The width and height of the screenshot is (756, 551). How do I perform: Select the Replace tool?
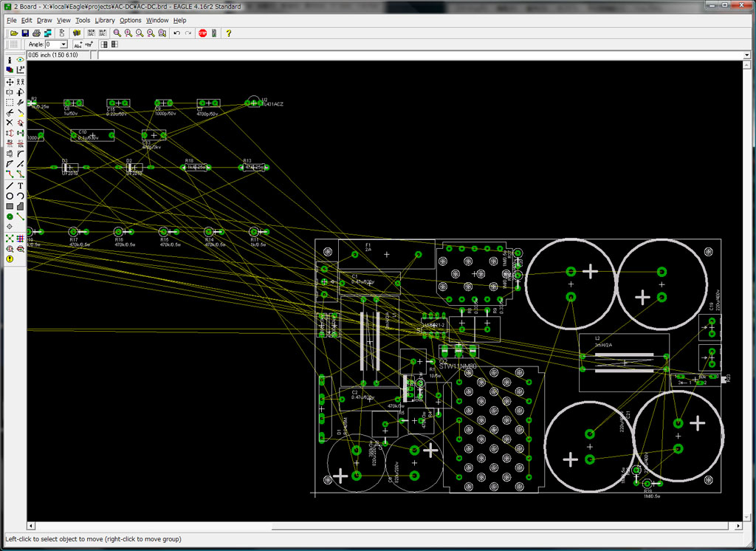click(20, 133)
